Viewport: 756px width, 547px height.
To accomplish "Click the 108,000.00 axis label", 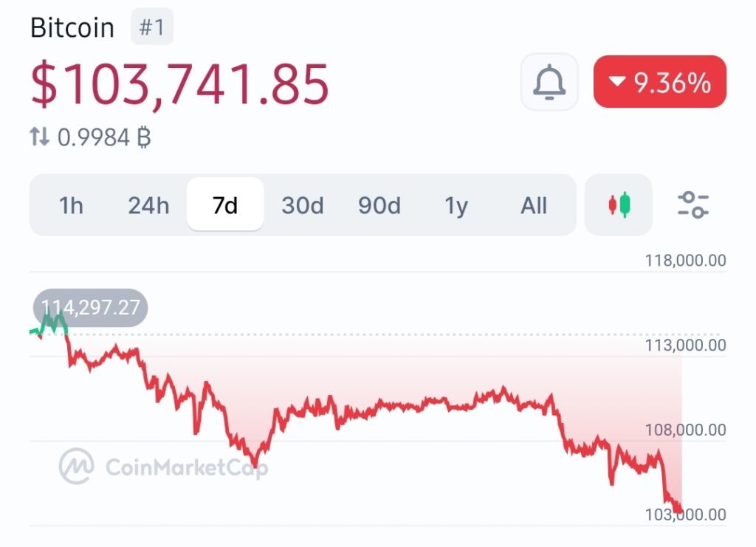I will (684, 430).
